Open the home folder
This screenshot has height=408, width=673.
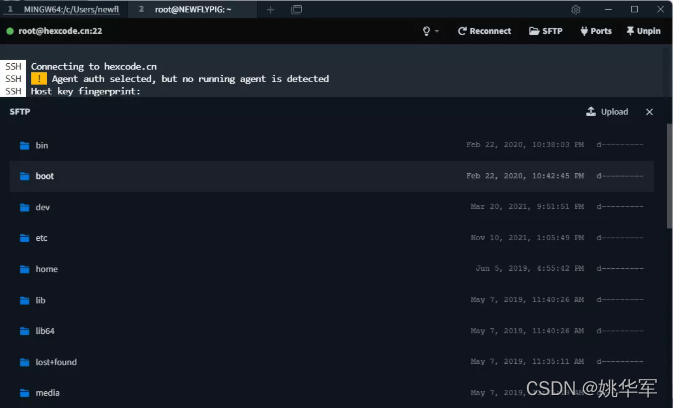point(331,269)
